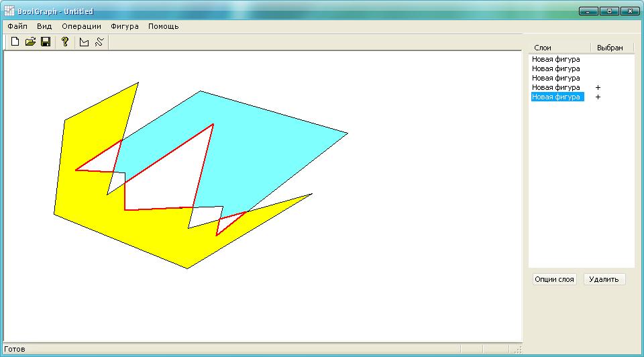Viewport: 644px width, 357px height.
Task: Open the Помощь menu
Action: tap(164, 26)
